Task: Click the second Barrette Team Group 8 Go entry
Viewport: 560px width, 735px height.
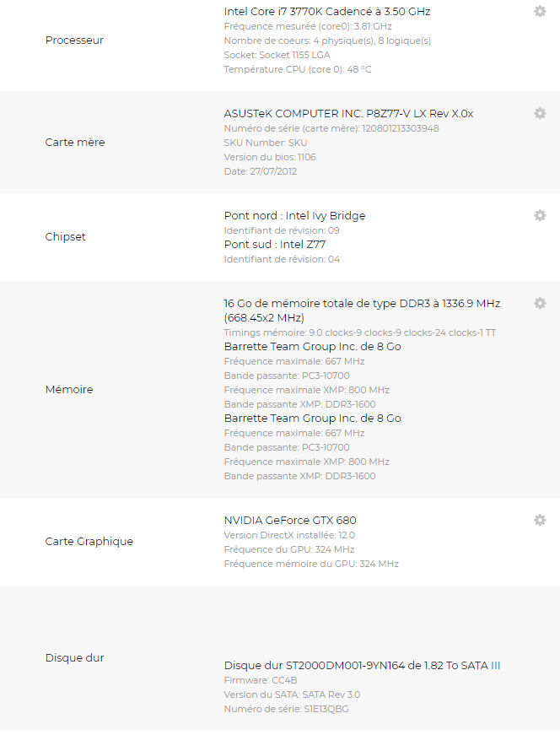Action: [312, 419]
